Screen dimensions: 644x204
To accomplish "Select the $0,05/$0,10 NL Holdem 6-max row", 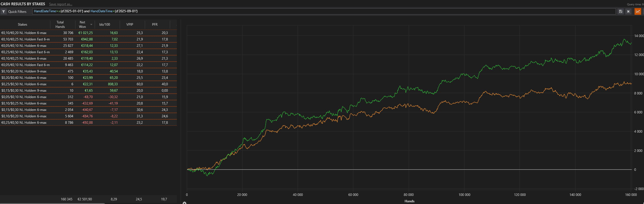I will tap(88, 97).
